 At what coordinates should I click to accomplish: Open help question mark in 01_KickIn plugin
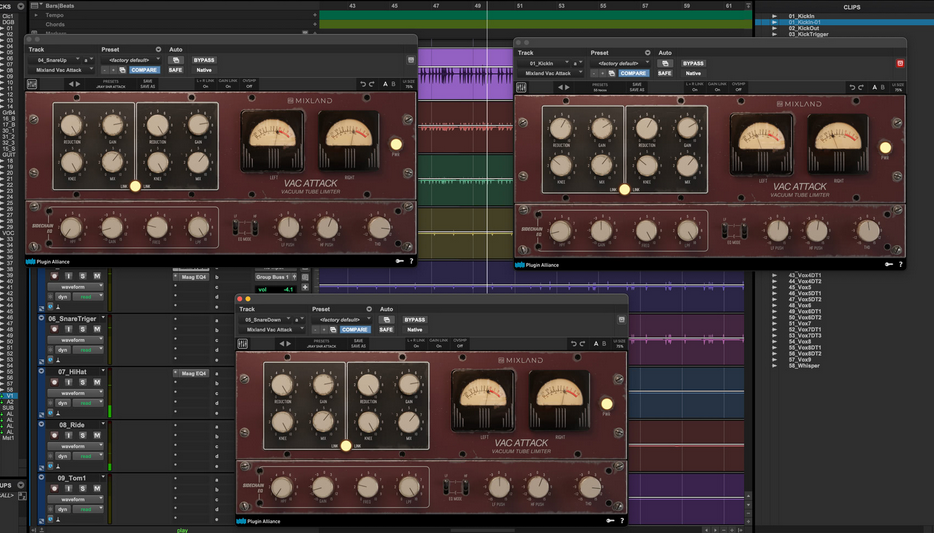(900, 264)
